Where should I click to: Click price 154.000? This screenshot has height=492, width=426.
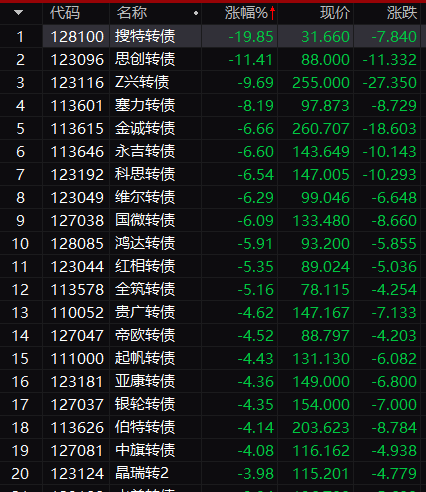(321, 405)
